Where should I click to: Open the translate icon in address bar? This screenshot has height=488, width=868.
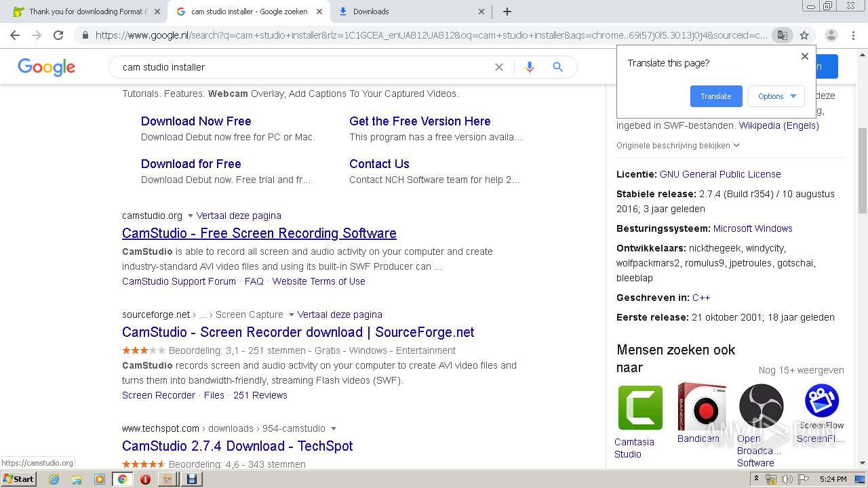coord(782,35)
